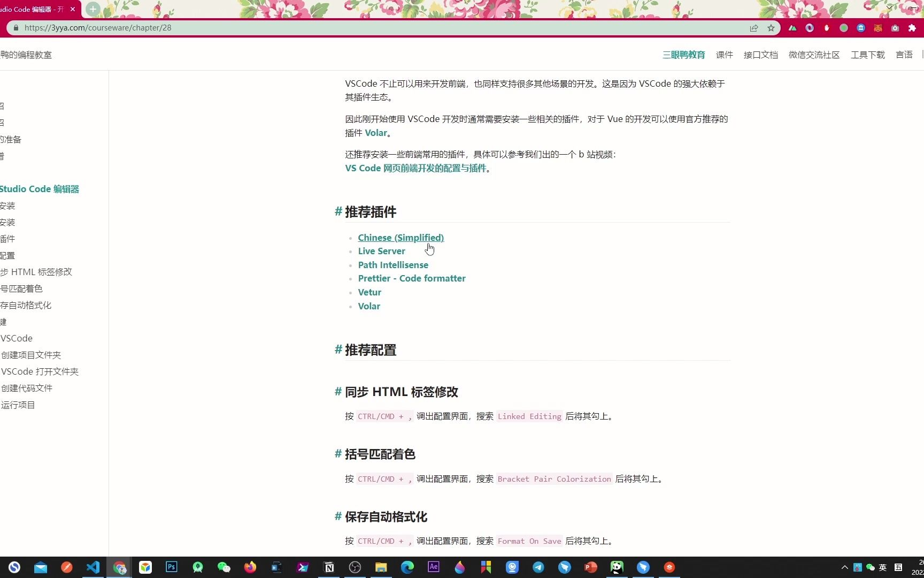The height and width of the screenshot is (578, 924).
Task: Click the camera screenshot extension icon
Action: point(895,28)
